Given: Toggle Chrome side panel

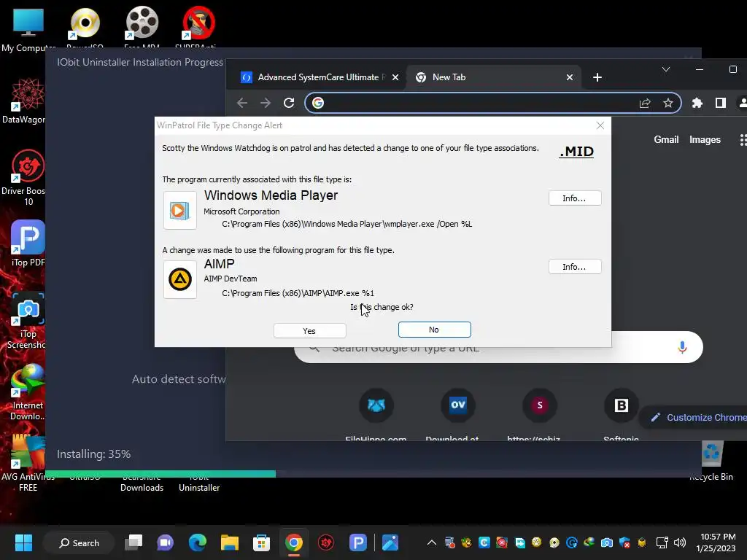Looking at the screenshot, I should [x=720, y=103].
